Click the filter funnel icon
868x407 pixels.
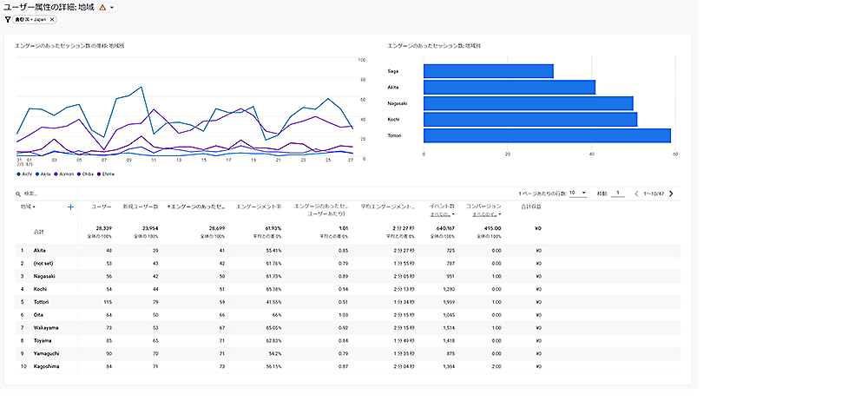(7, 19)
